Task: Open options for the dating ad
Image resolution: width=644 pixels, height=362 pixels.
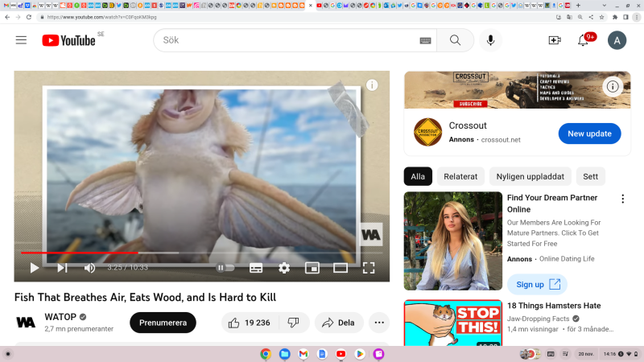Action: (622, 199)
